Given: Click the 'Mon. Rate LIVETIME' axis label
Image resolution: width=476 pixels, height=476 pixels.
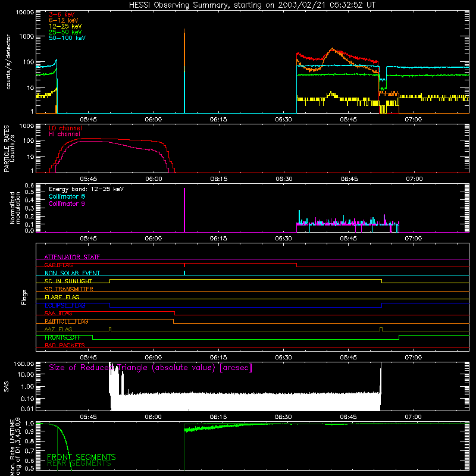Looking at the screenshot, I should pos(12,447).
